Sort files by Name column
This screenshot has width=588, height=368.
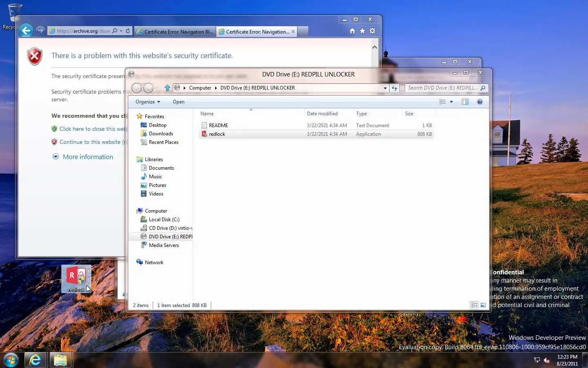point(251,114)
